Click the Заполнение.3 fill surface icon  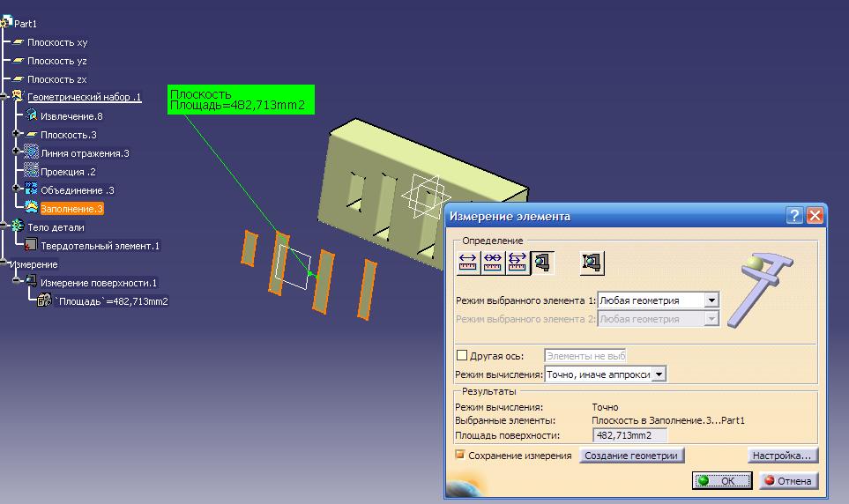point(32,207)
